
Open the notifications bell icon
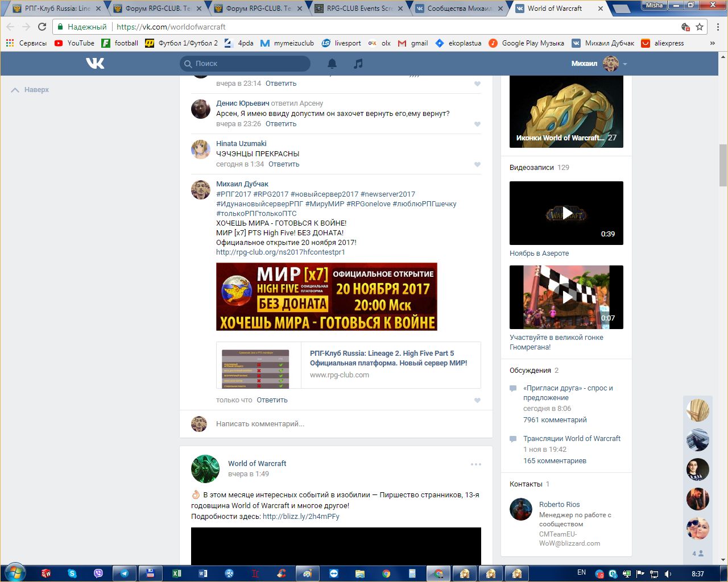[x=332, y=64]
